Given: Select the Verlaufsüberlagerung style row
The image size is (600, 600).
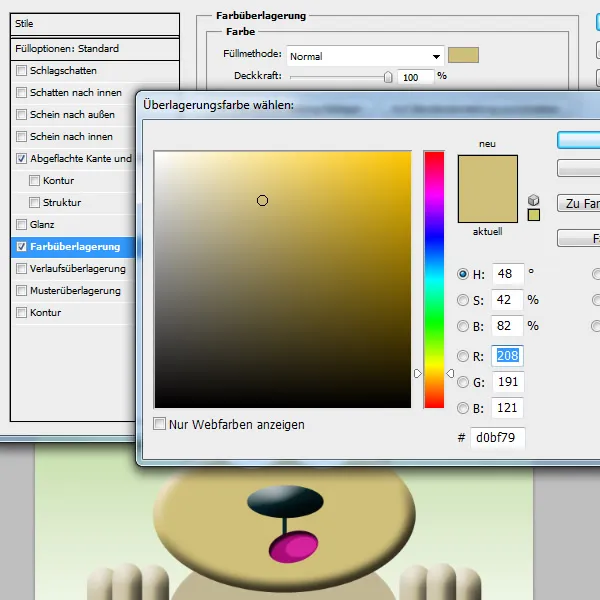Looking at the screenshot, I should click(73, 269).
